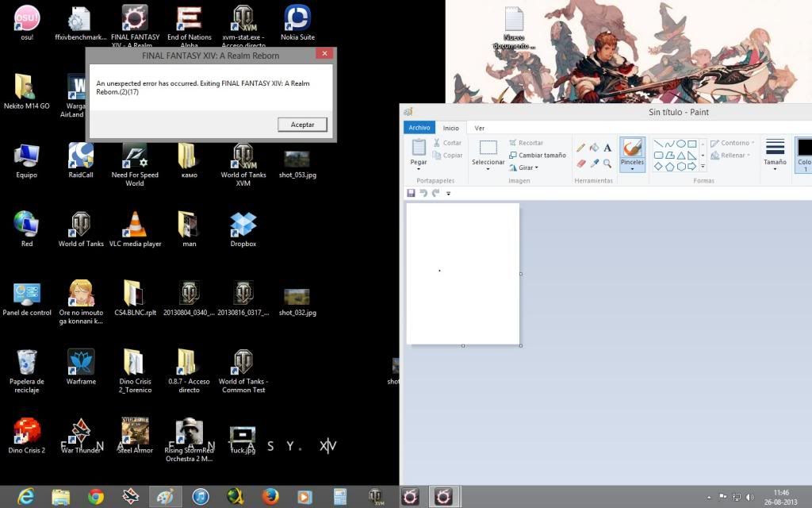Pick the Fill with color bucket tool
The height and width of the screenshot is (508, 812).
click(x=595, y=148)
